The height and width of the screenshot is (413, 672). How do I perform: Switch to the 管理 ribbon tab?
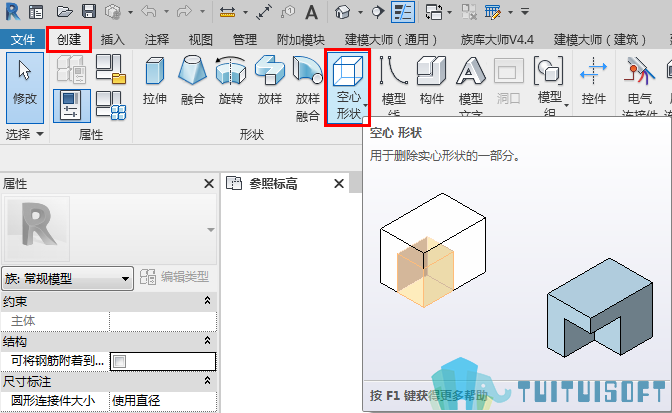(244, 39)
